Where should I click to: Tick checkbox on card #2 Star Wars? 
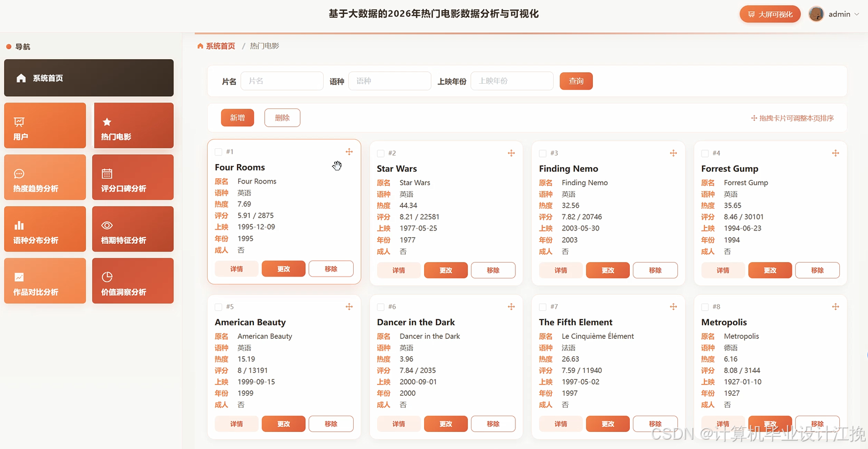pyautogui.click(x=381, y=153)
